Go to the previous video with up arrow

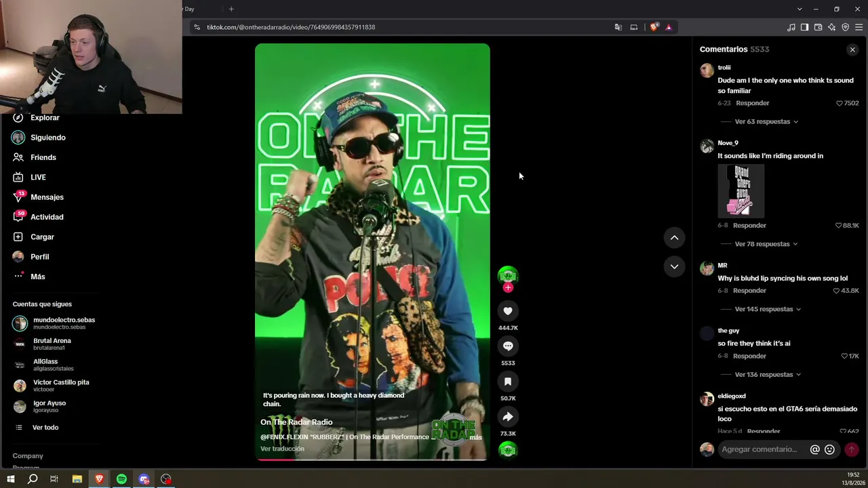point(674,237)
